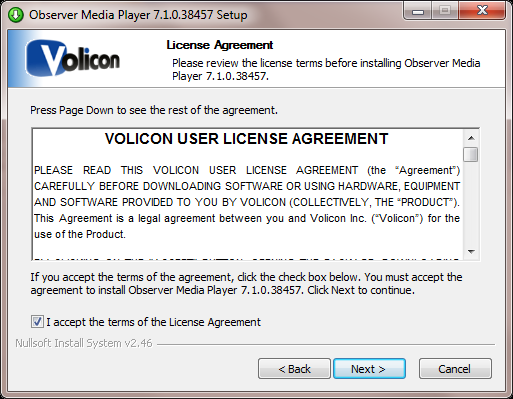The image size is (513, 399).
Task: Click the 'I accept the terms' label text
Action: (153, 322)
